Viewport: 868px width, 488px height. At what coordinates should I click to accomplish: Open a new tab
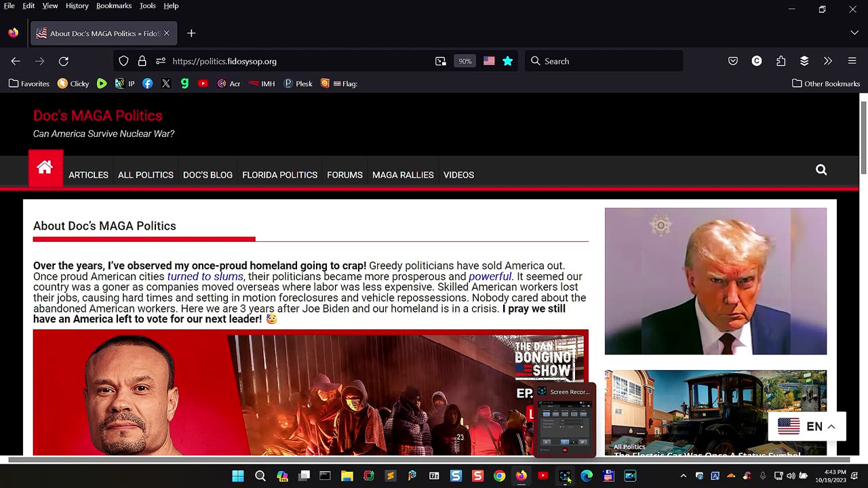[191, 33]
